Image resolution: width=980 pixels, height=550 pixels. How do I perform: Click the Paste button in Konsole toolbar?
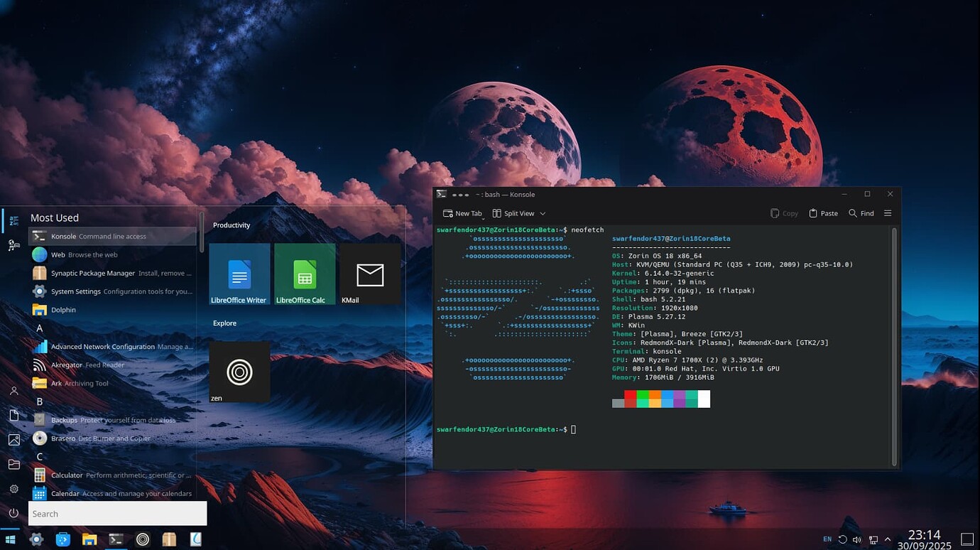[x=823, y=213]
